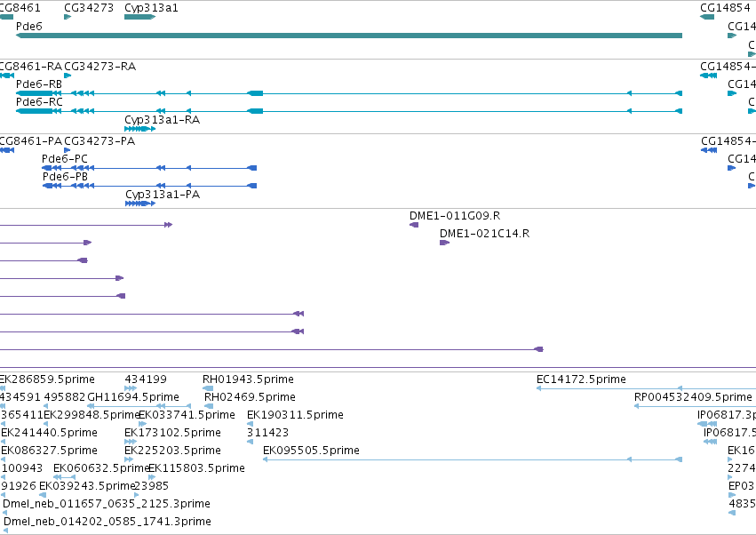Select the Dmel_neb_014202_0585_1741.3prime label
The height and width of the screenshot is (535, 756).
pos(107,522)
